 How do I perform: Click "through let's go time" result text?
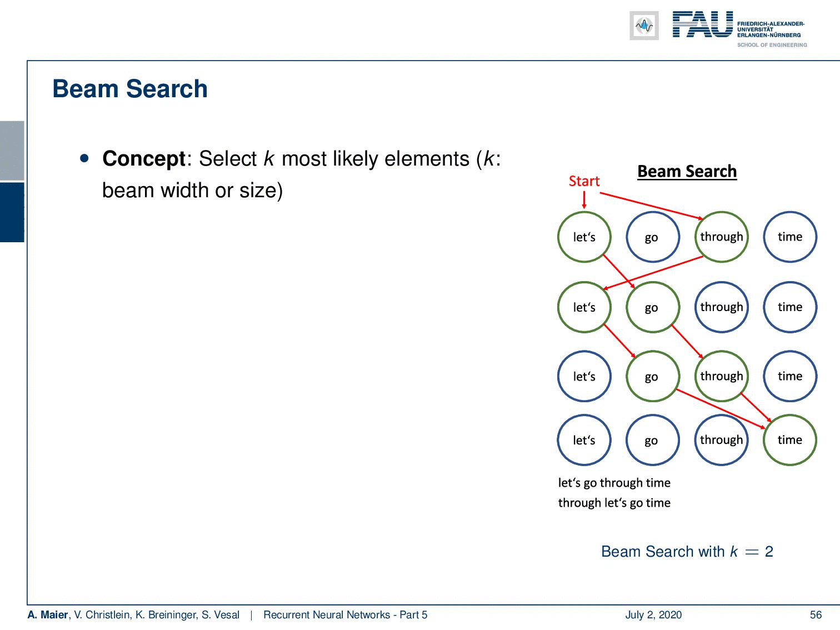point(614,503)
